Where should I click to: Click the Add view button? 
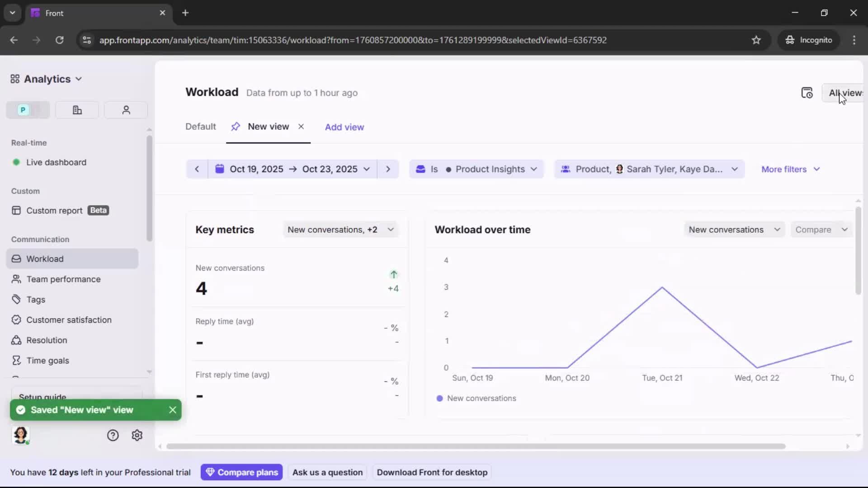(344, 127)
